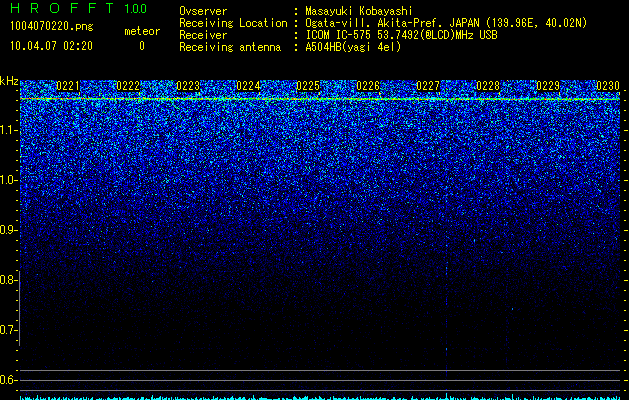Click the 0229 time marker

[x=548, y=86]
